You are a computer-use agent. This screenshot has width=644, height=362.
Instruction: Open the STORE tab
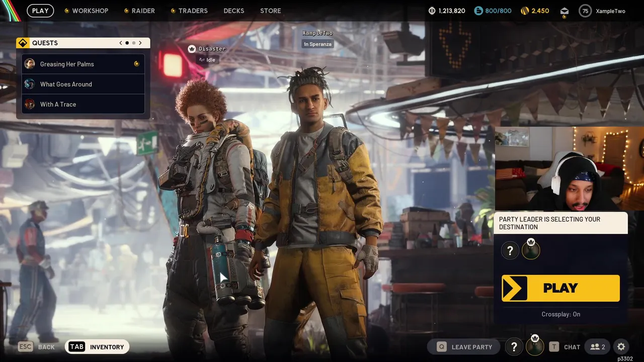[x=271, y=11]
